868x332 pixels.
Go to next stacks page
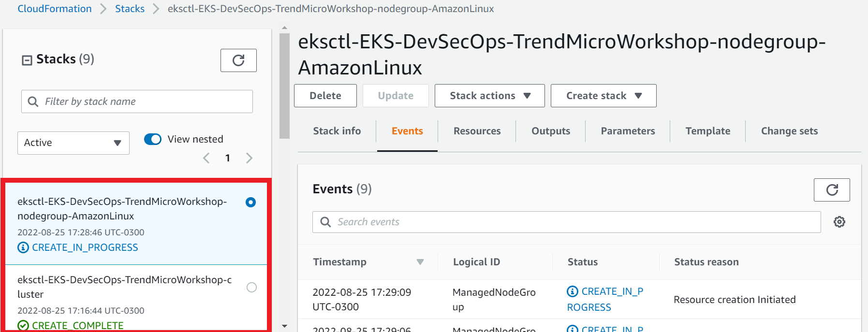(x=249, y=158)
